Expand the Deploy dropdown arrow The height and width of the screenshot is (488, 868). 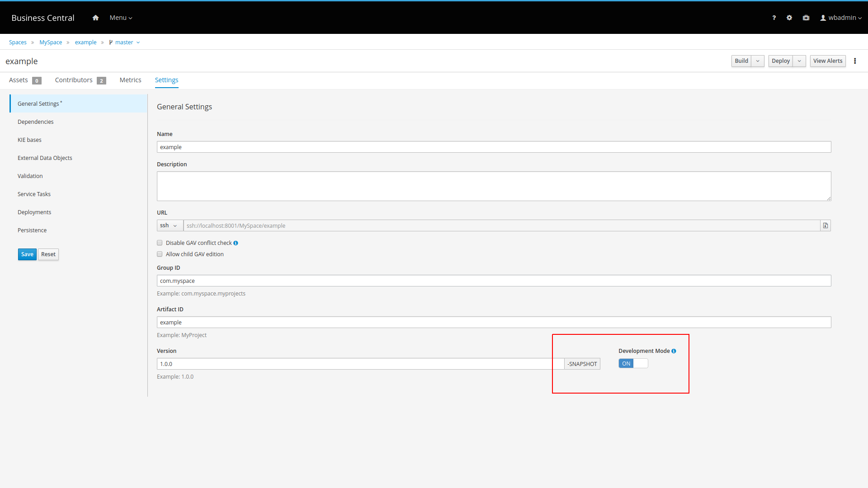tap(799, 61)
